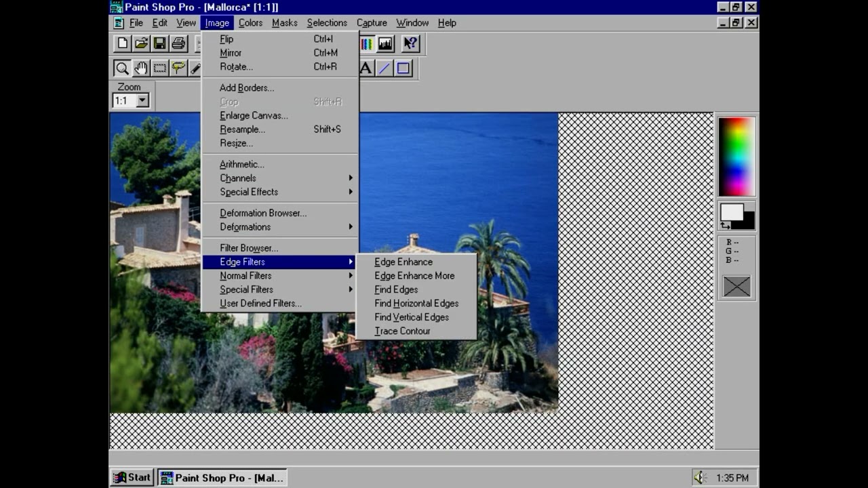Select the rectangular Selection tool

pyautogui.click(x=159, y=68)
